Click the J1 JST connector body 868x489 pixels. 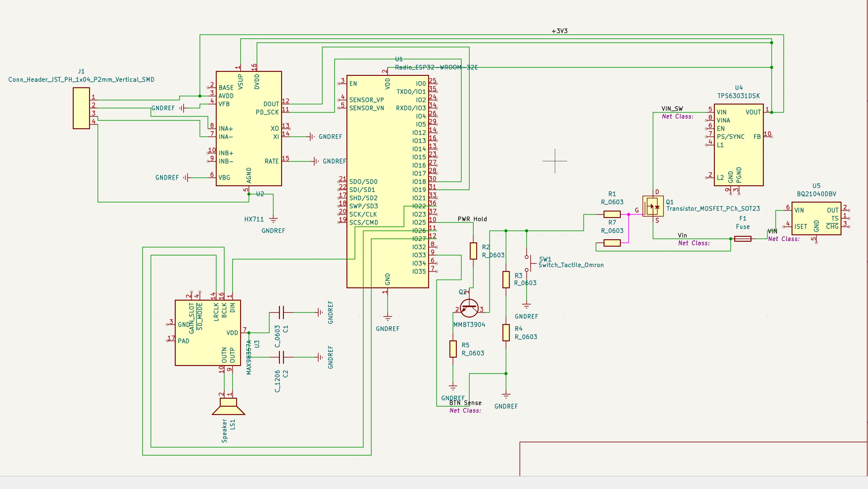coord(81,108)
